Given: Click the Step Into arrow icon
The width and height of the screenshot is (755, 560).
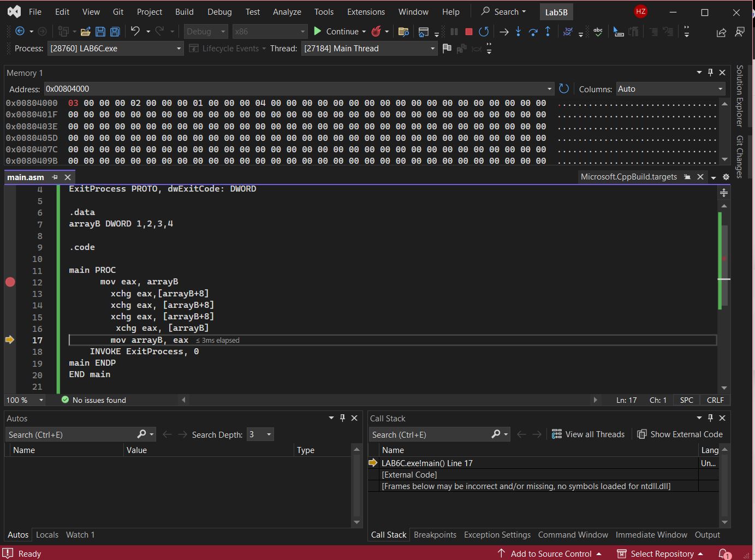Looking at the screenshot, I should (x=518, y=32).
